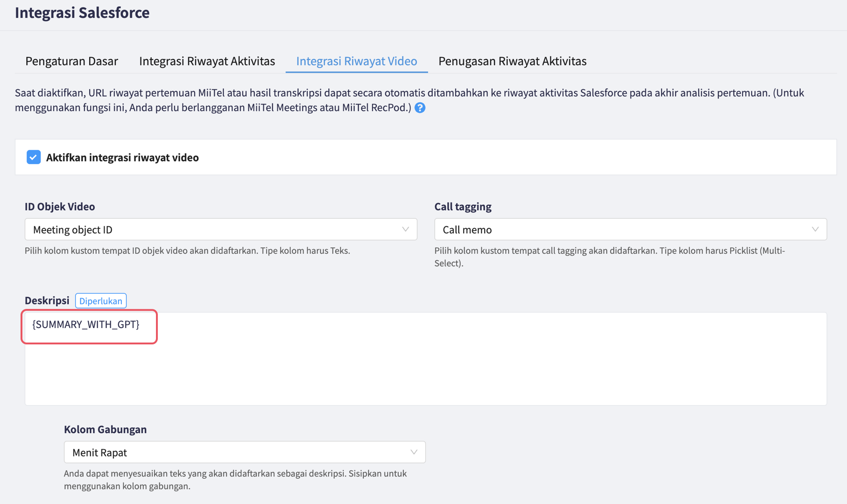This screenshot has width=847, height=504.
Task: Open the blue question mark help icon
Action: (420, 108)
